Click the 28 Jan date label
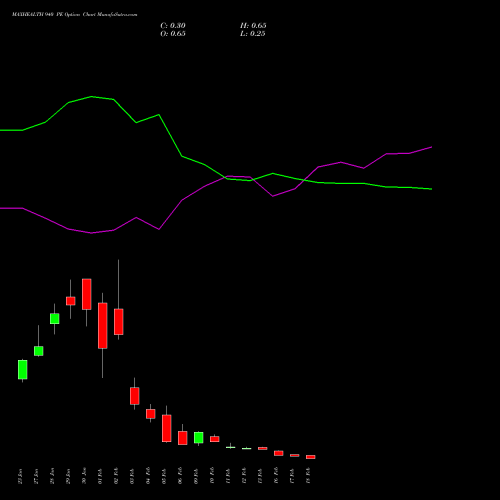500x500 pixels. (x=52, y=476)
